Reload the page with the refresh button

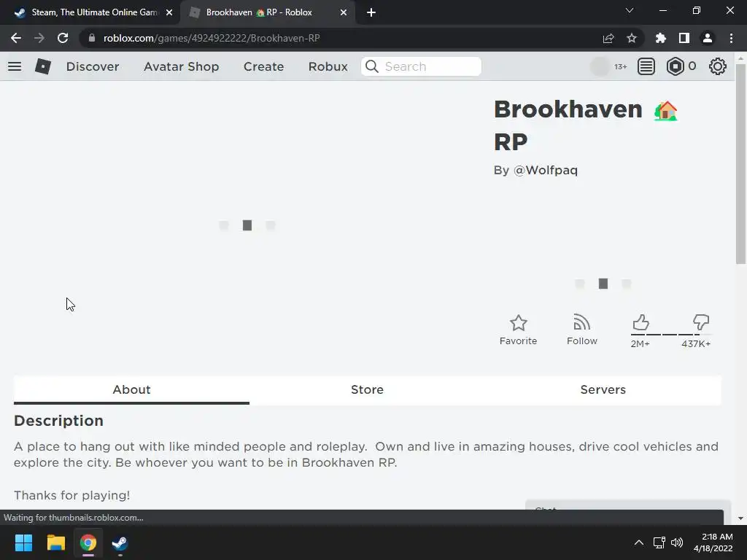(63, 38)
